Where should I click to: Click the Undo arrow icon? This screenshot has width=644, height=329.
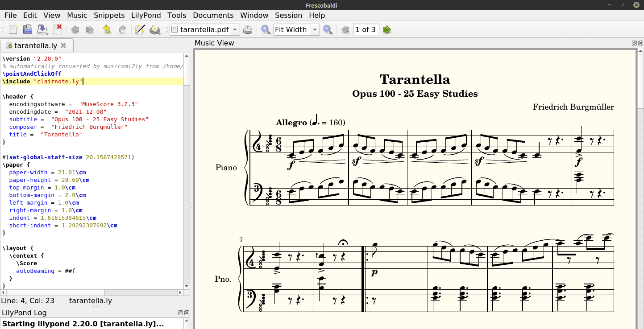[x=107, y=29]
